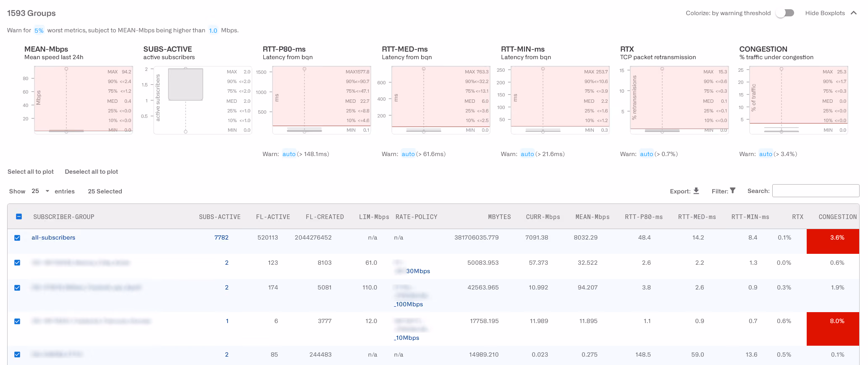Click the RTT-MIN-ms boxplot chart
This screenshot has height=365, width=868.
coord(560,100)
